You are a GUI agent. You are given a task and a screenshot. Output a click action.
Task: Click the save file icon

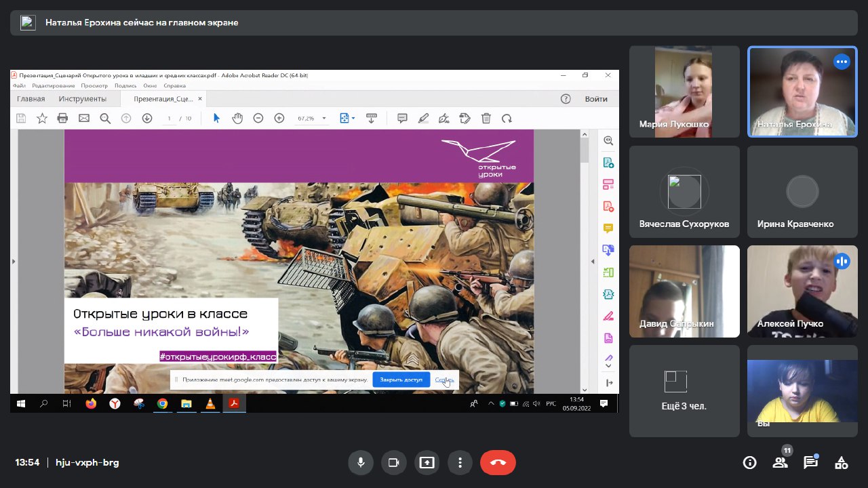(x=21, y=118)
